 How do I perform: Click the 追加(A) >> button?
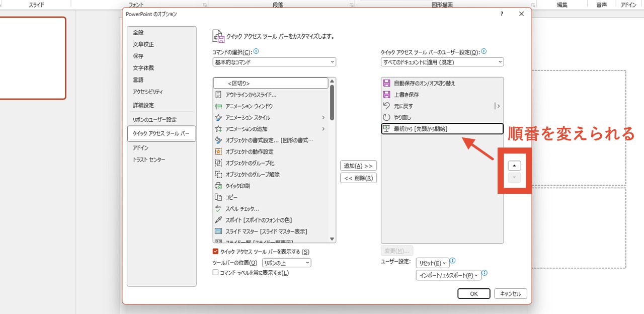tap(358, 166)
